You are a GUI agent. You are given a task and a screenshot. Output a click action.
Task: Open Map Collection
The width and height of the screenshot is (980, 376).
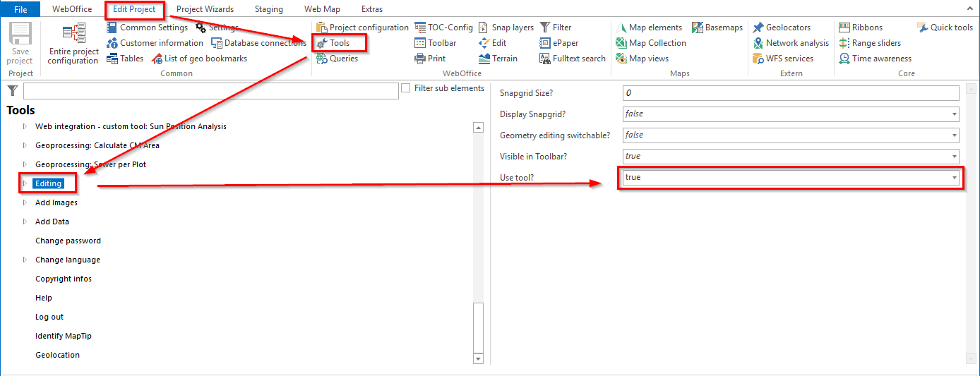tap(651, 43)
